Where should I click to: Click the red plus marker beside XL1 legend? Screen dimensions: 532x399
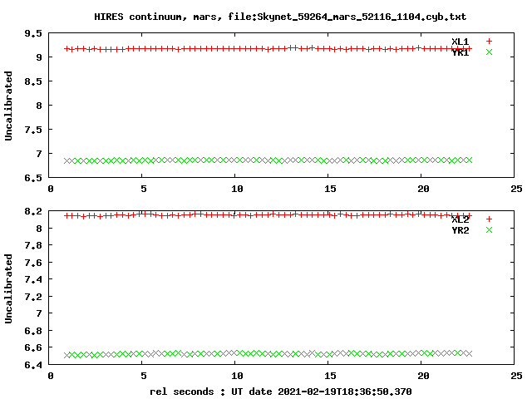tap(489, 41)
